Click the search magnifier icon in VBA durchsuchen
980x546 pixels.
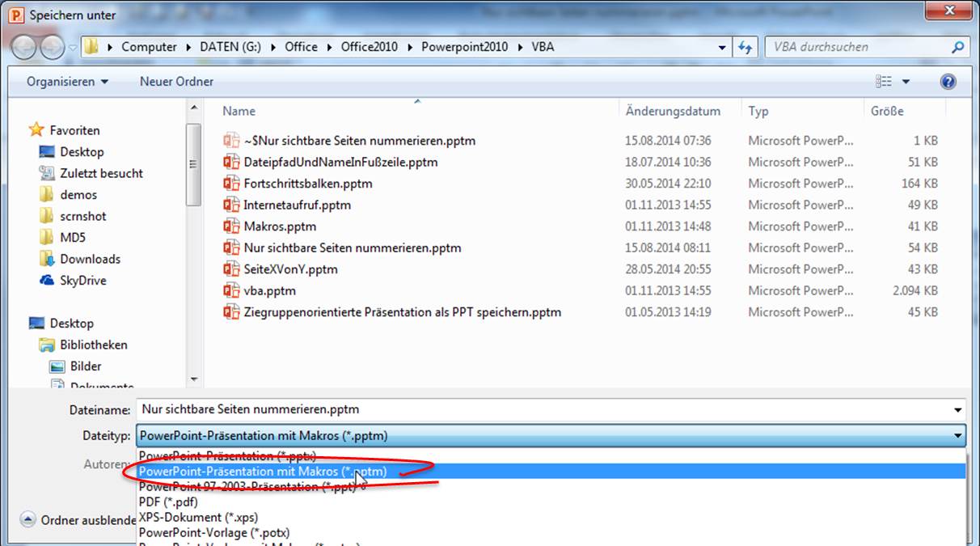point(958,47)
